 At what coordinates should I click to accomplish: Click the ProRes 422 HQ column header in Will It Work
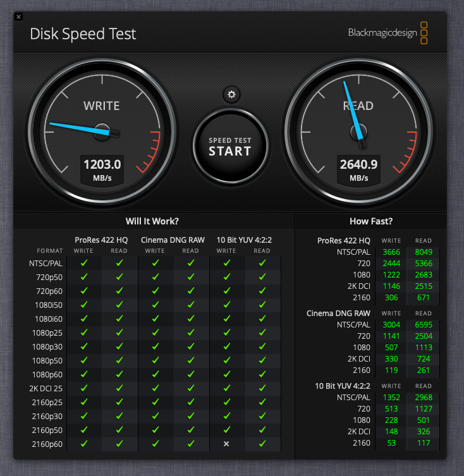(101, 240)
